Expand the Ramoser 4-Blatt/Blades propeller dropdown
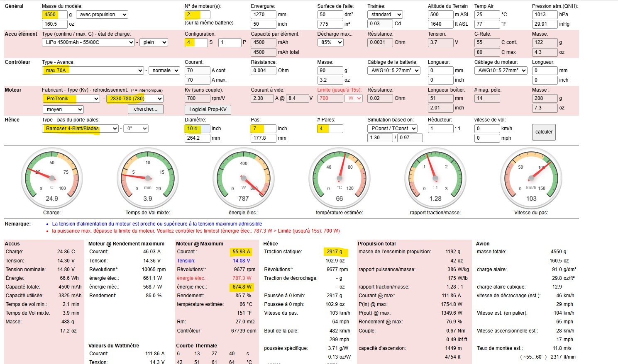 pyautogui.click(x=80, y=129)
